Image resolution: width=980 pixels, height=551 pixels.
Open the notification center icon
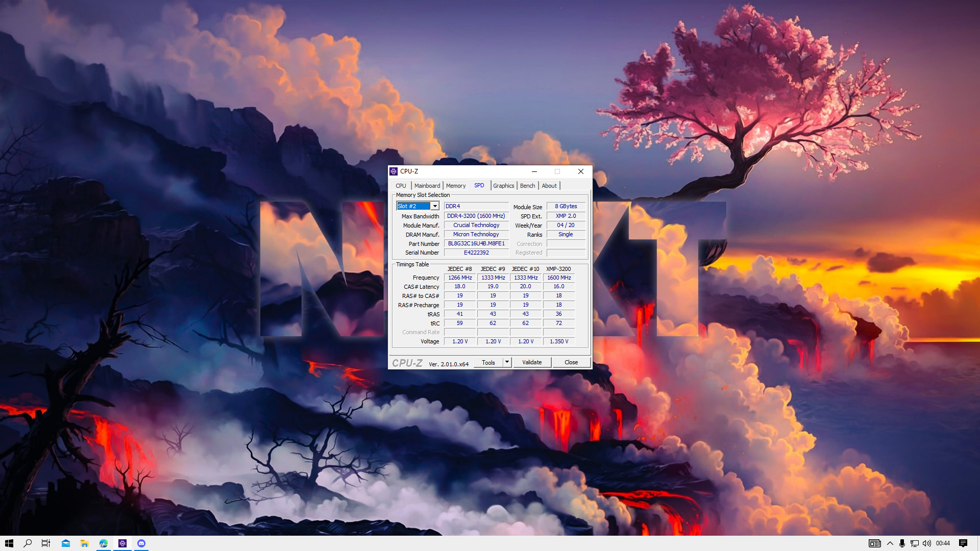coord(963,543)
